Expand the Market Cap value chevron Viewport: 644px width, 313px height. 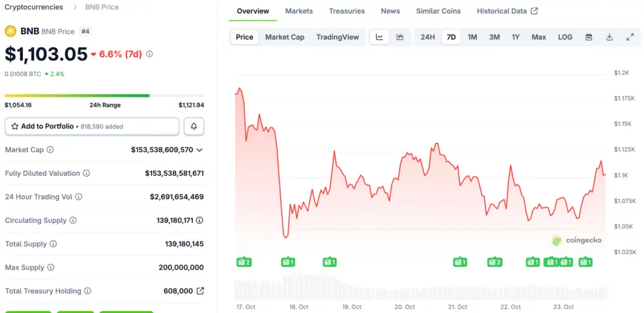[x=200, y=150]
